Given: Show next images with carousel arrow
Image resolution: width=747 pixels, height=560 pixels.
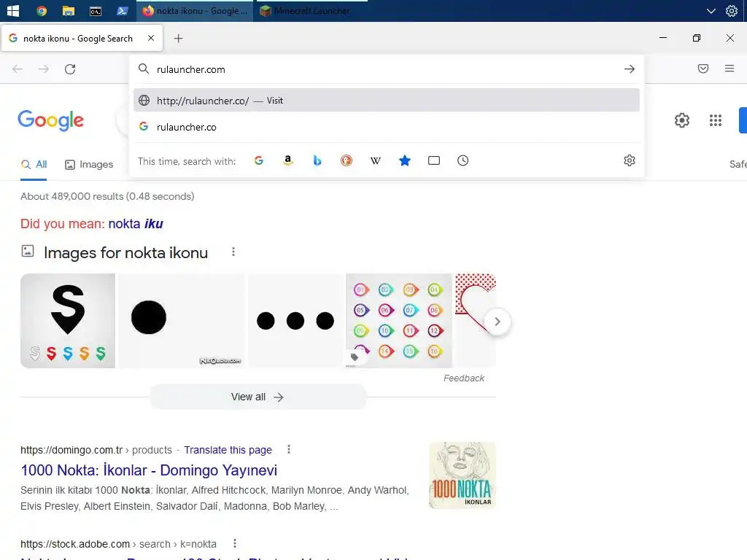Looking at the screenshot, I should point(498,322).
